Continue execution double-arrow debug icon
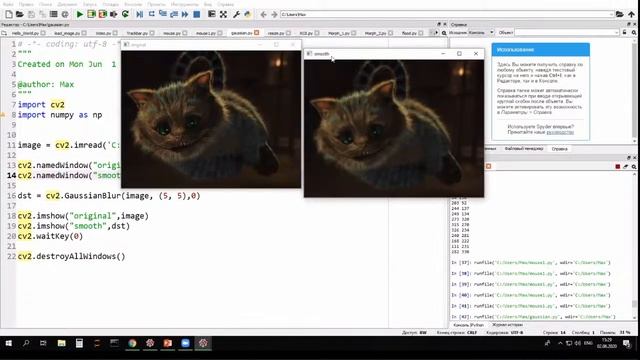Viewport: 640px width, 360px height. pyautogui.click(x=185, y=14)
